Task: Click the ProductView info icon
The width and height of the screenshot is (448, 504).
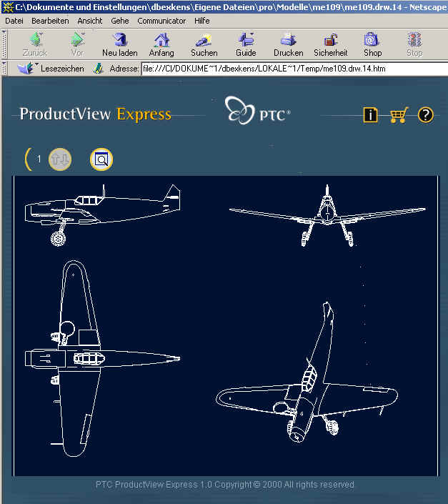Action: [370, 115]
